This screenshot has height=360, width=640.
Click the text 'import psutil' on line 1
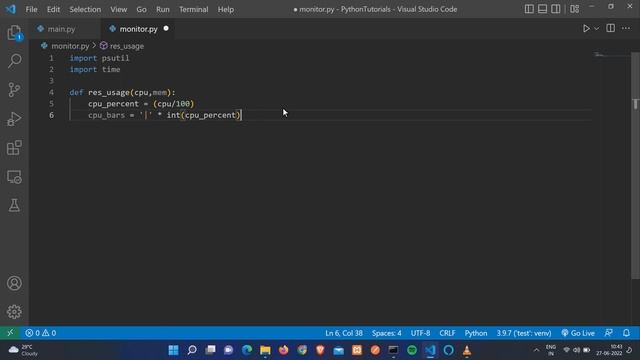pyautogui.click(x=99, y=58)
